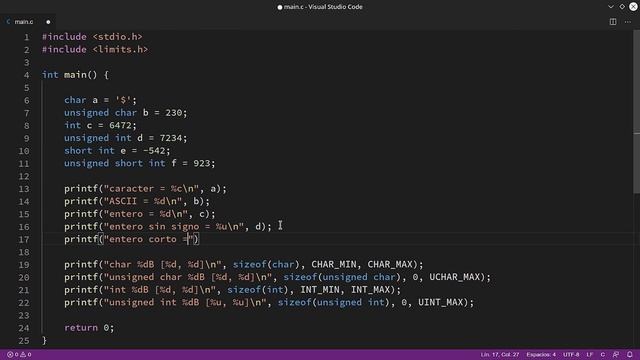This screenshot has width=640, height=360.
Task: Maximize the window with the diamond button
Action: 622,7
